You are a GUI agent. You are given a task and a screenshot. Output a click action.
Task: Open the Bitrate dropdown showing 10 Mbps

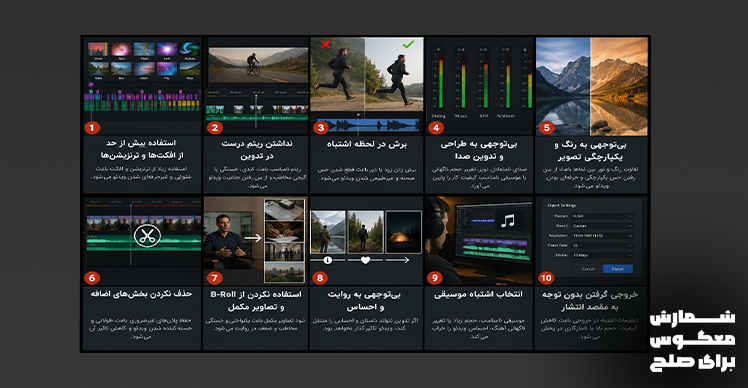pyautogui.click(x=602, y=255)
